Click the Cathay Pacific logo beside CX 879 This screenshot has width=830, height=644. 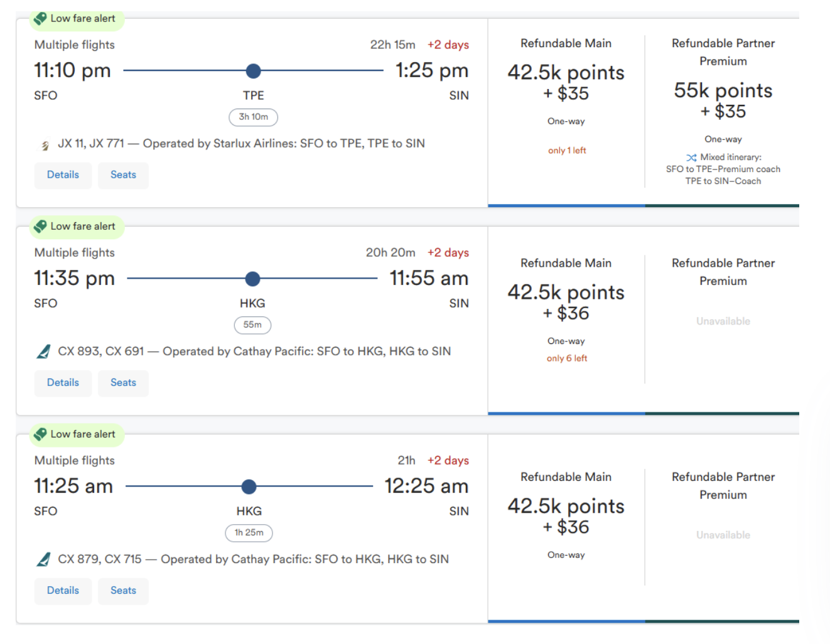(43, 560)
